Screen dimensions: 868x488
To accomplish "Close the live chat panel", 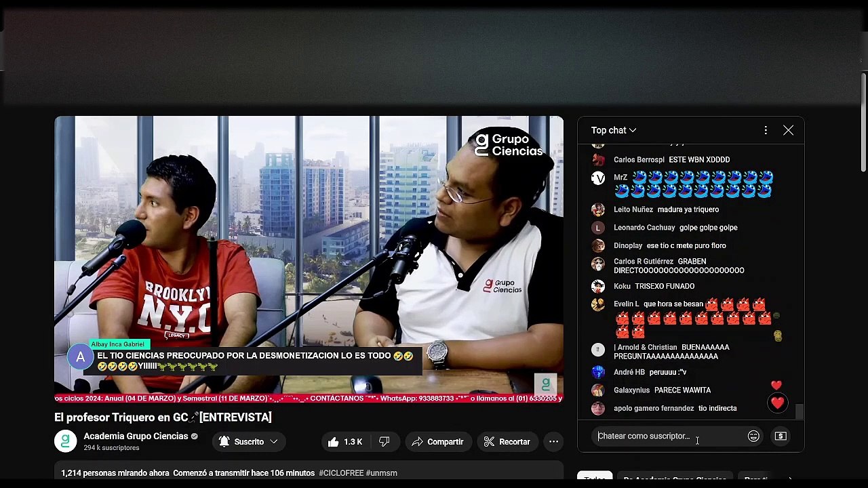I will tap(788, 130).
